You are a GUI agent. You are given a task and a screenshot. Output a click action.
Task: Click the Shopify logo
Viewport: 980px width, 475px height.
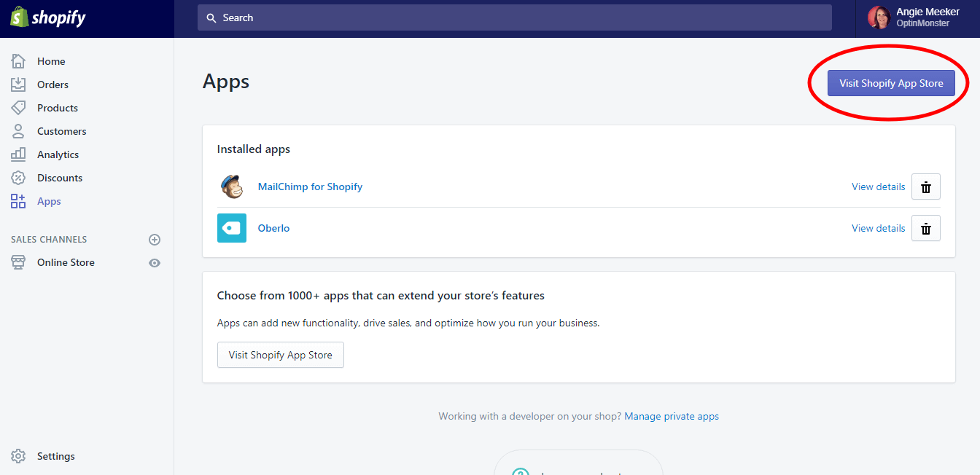(x=48, y=17)
